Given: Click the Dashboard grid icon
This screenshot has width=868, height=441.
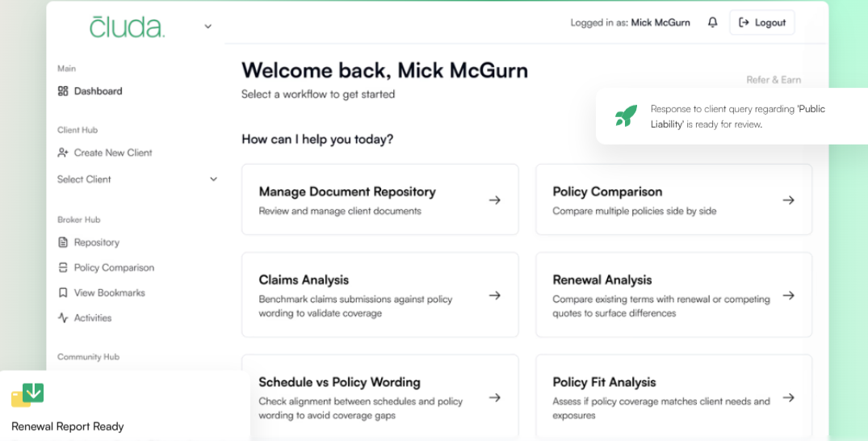Looking at the screenshot, I should (x=63, y=91).
